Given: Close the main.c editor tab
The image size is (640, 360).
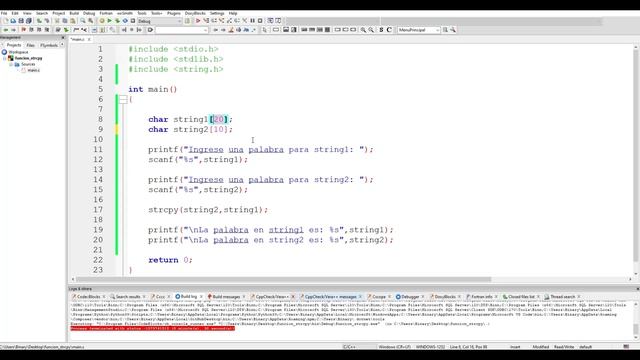Looking at the screenshot, I should click(89, 40).
